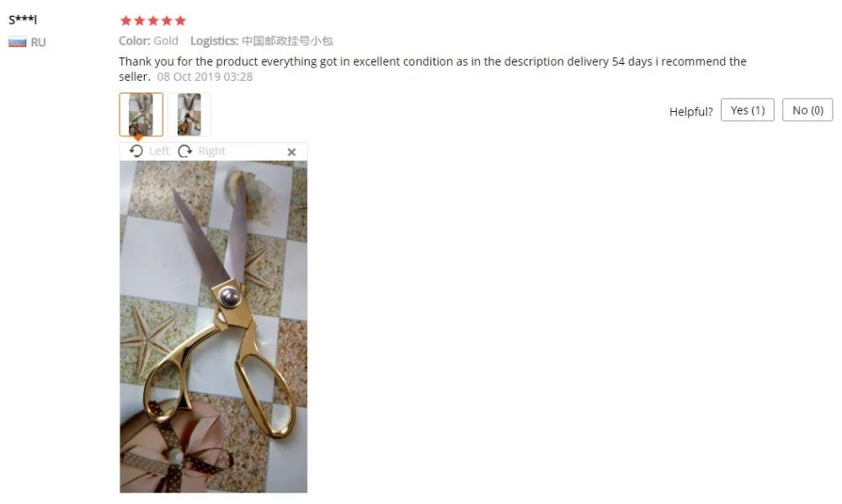Click the fourth red rating star
Image resolution: width=842 pixels, height=504 pixels.
coord(167,20)
